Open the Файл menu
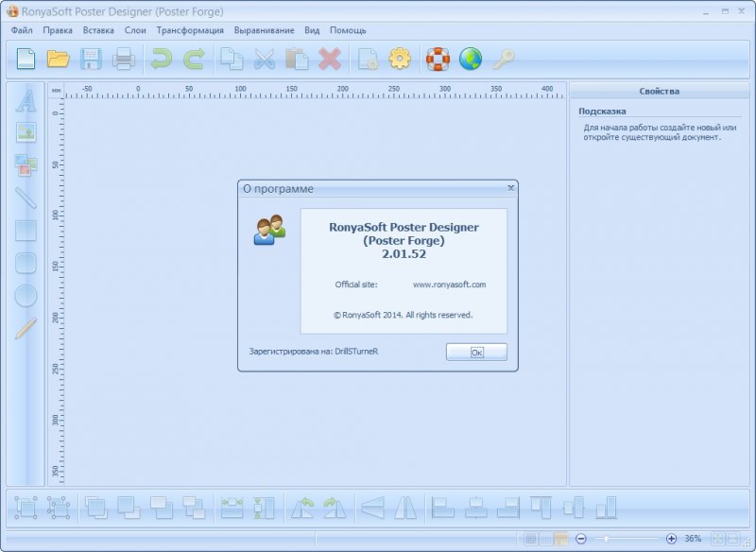This screenshot has width=756, height=552. (x=22, y=30)
